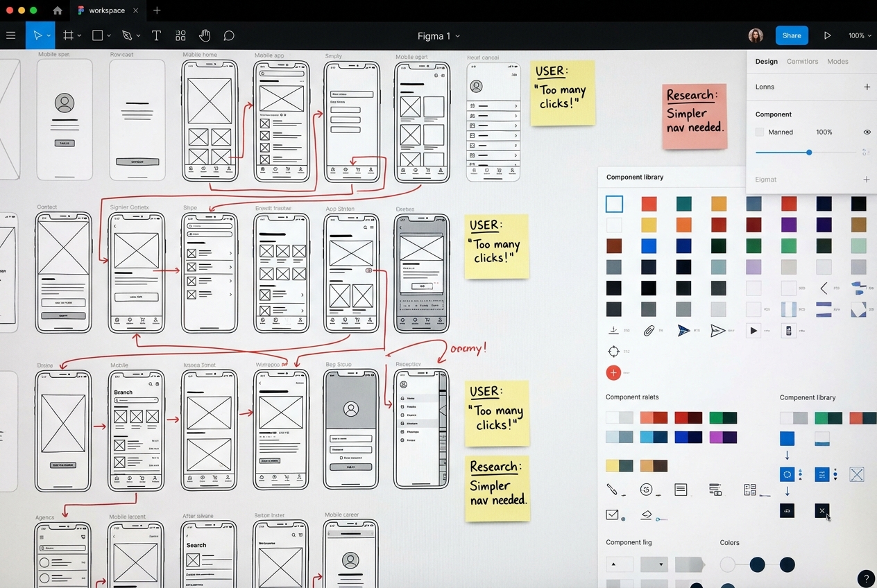
Task: Switch to the Cerrwtlors tab
Action: [803, 62]
